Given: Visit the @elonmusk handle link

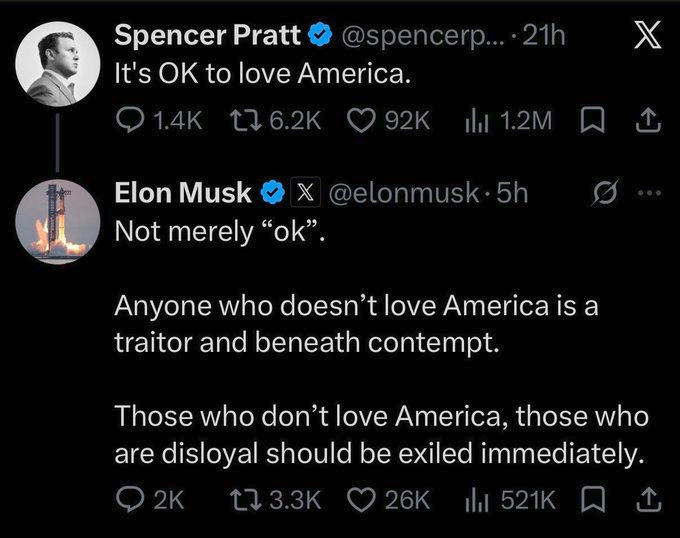Looking at the screenshot, I should click(404, 192).
